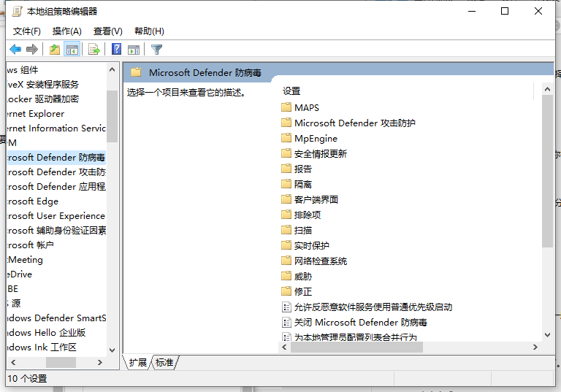Open the 网络检查系统 folder
Viewport: 561px width, 392px height.
coord(314,261)
